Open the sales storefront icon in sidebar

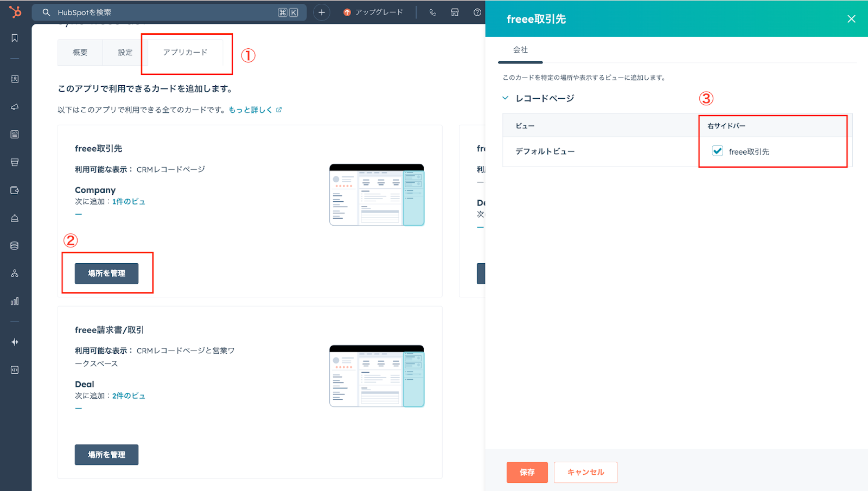pos(15,162)
